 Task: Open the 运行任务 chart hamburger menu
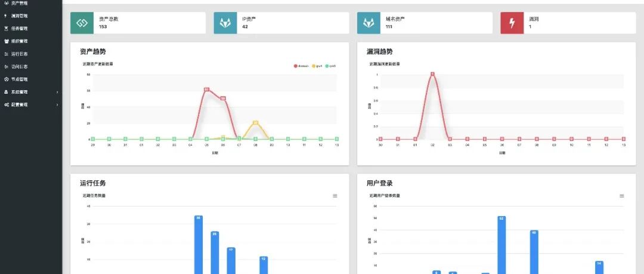[335, 196]
